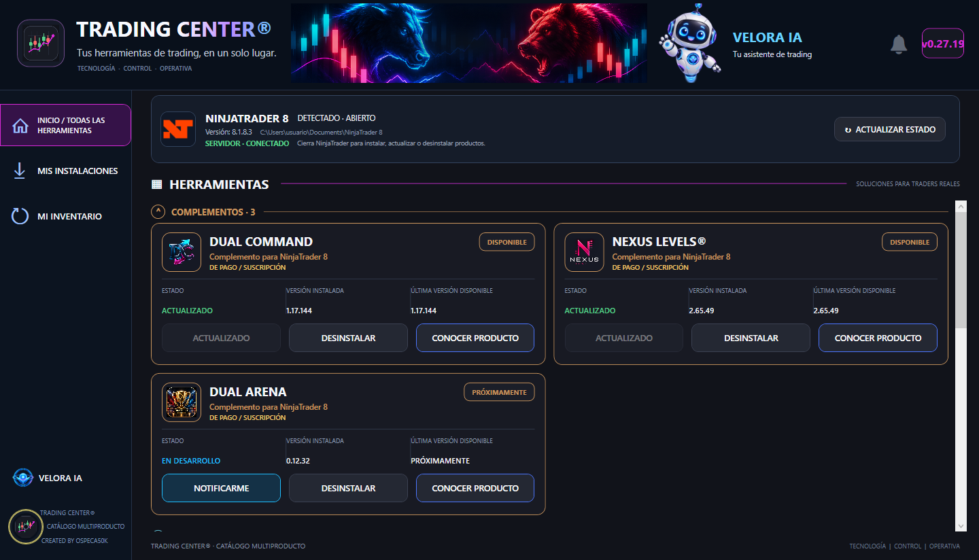979x560 pixels.
Task: Click the Actualizado button in Nexus Levels card
Action: (x=624, y=338)
